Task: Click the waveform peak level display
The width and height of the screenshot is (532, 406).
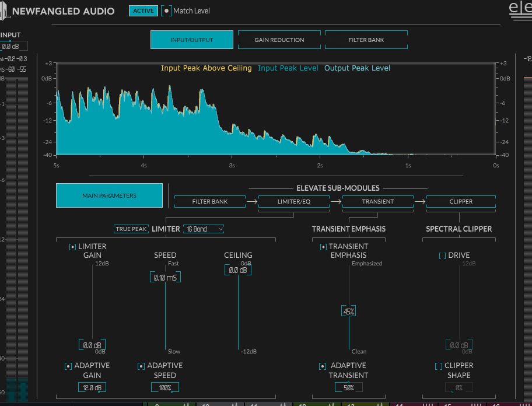Action: tap(276, 109)
